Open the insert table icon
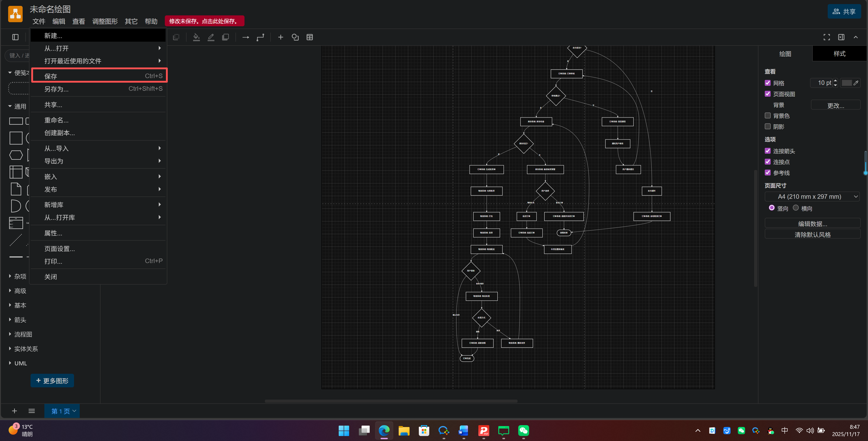868x441 pixels. coord(310,37)
